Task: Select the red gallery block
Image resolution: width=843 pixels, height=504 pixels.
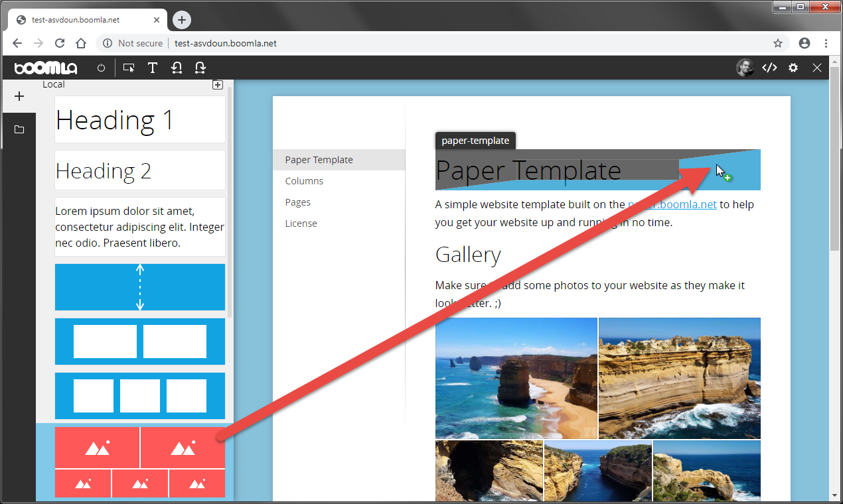Action: [x=140, y=462]
